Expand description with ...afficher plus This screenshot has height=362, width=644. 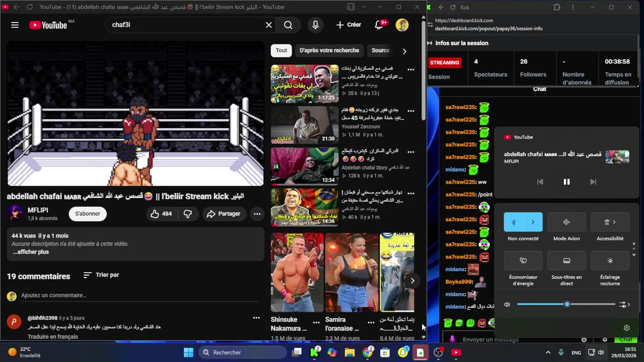[31, 252]
